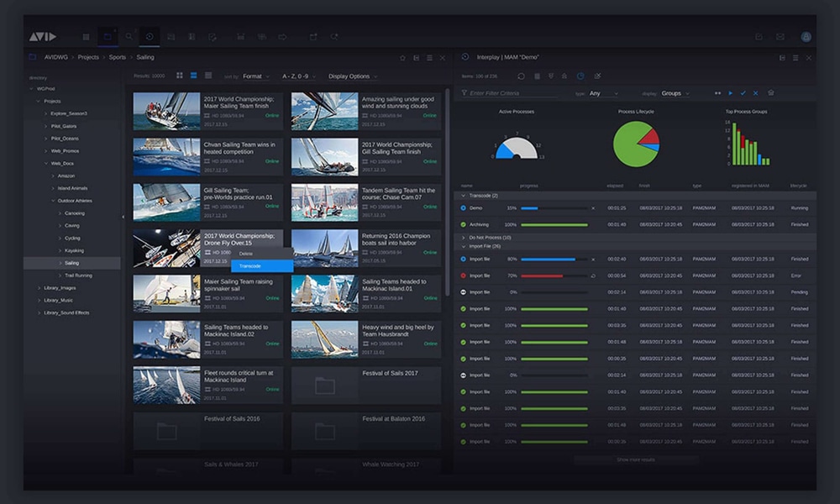This screenshot has width=840, height=504.
Task: Retry the failed Import file at 70%
Action: click(x=593, y=276)
